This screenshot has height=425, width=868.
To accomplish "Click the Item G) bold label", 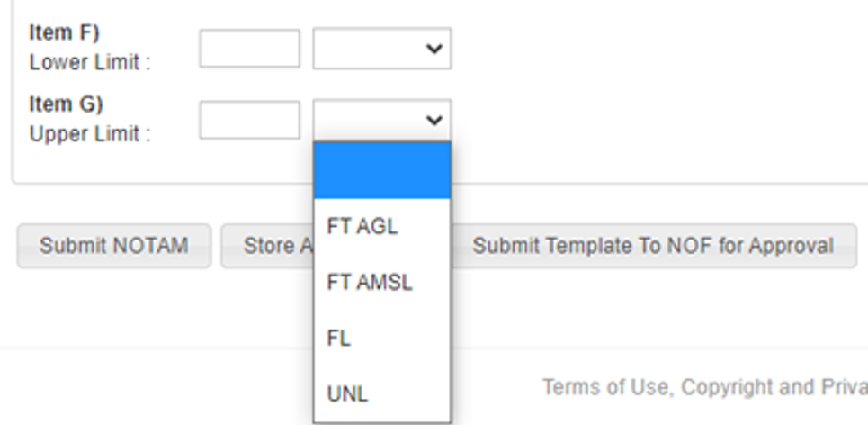I will pos(66,104).
